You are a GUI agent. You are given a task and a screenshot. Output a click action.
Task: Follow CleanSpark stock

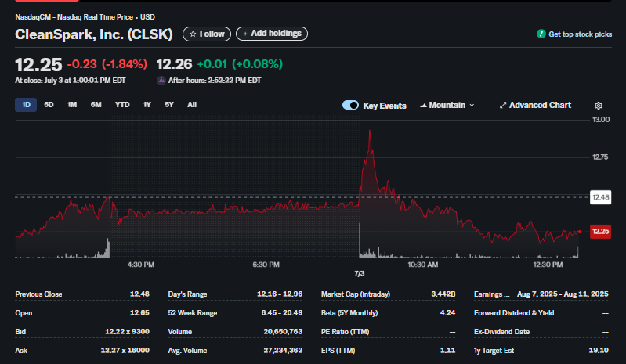tap(207, 34)
